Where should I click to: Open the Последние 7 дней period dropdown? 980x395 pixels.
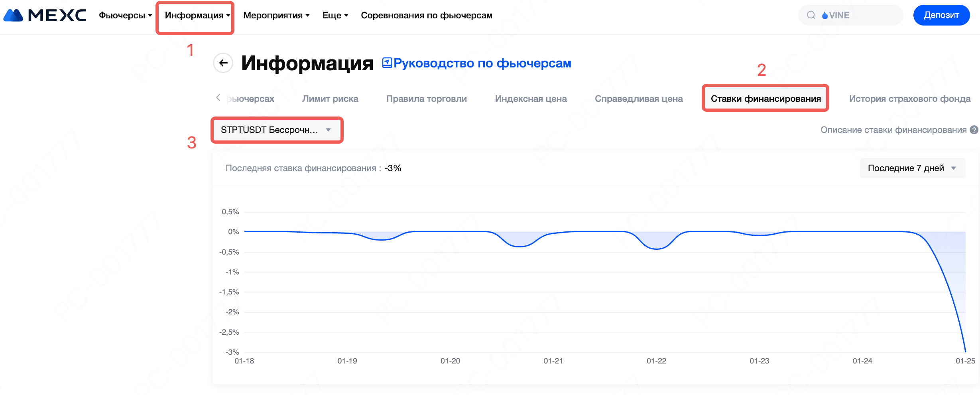pyautogui.click(x=912, y=168)
